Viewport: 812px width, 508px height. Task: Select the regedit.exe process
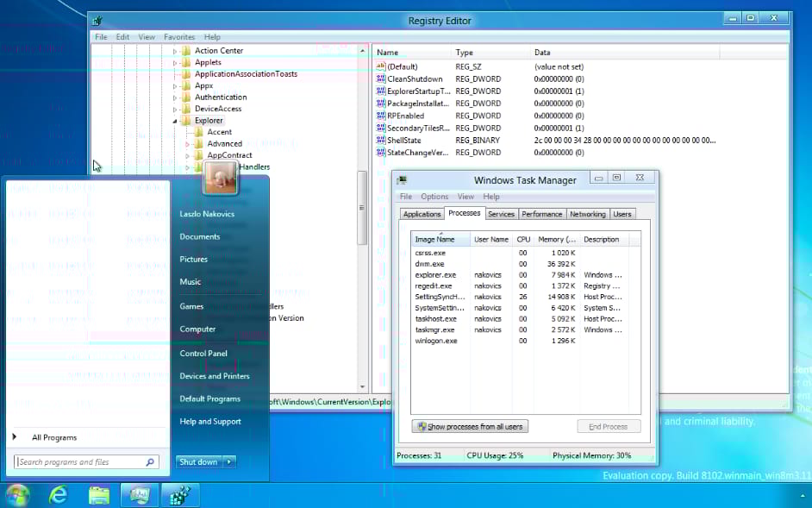click(526, 286)
